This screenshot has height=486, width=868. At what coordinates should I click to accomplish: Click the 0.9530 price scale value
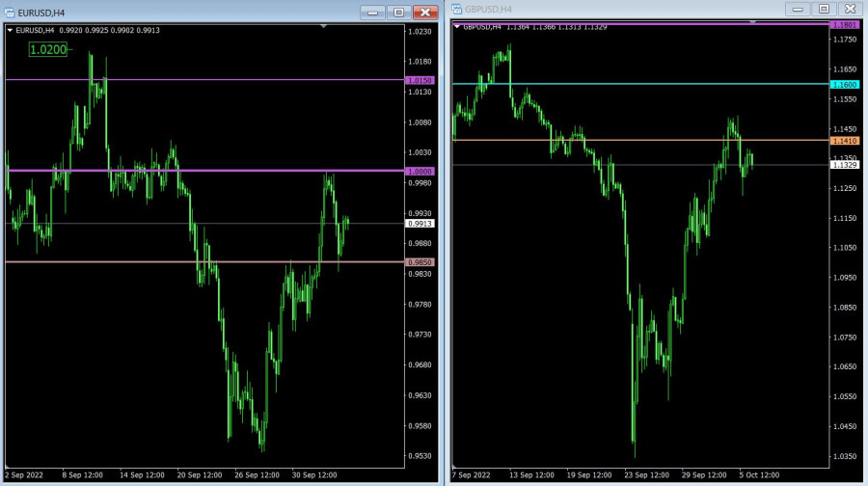click(420, 456)
